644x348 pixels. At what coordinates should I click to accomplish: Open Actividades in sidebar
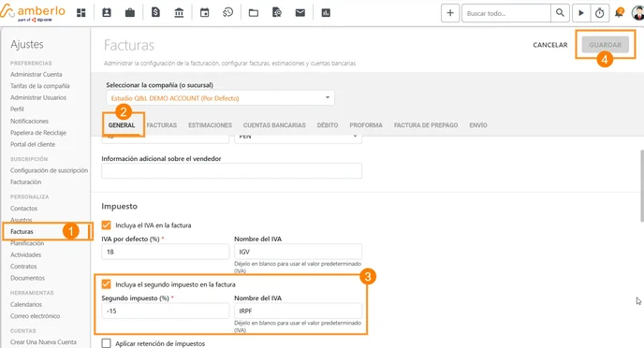pyautogui.click(x=26, y=254)
